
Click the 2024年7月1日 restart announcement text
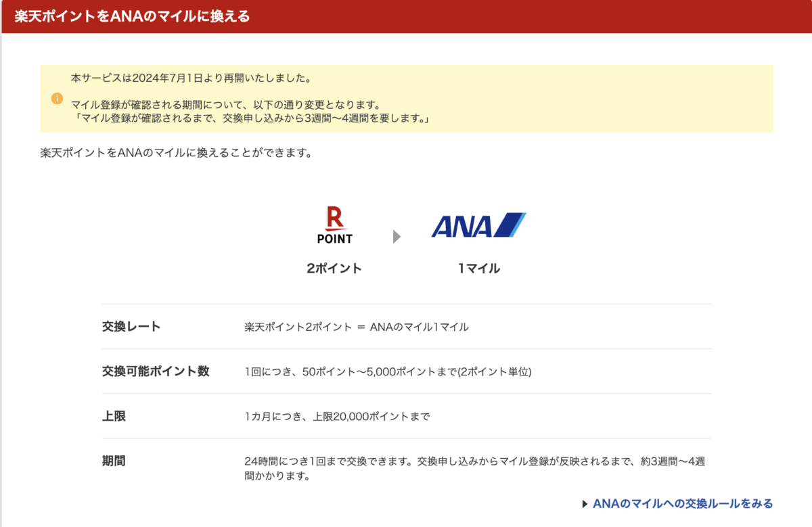189,77
